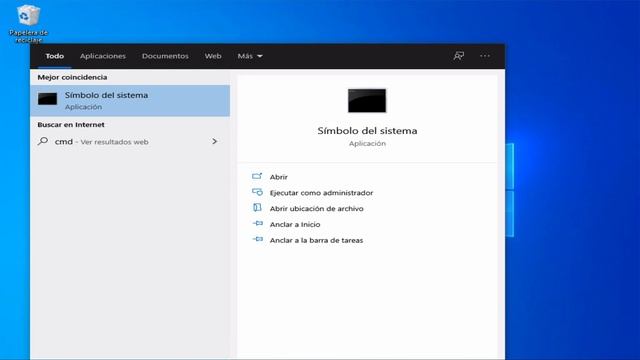Click the pin icon beside Anclar a la barra
The image size is (640, 360).
pyautogui.click(x=257, y=239)
